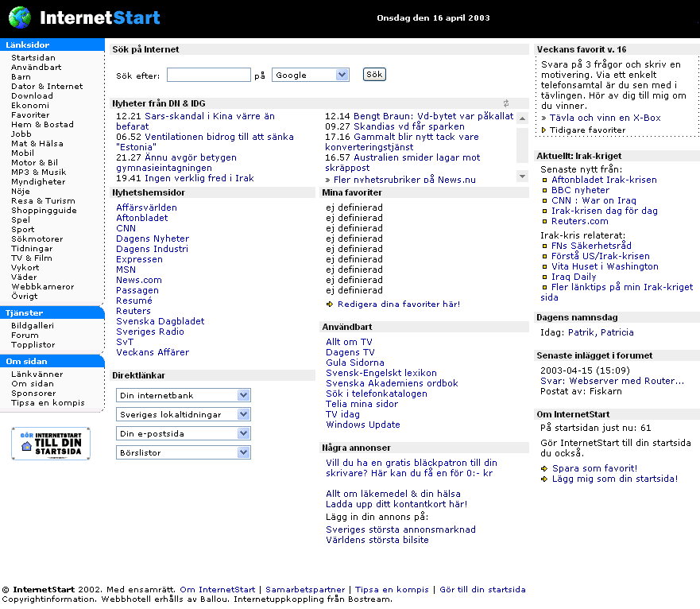Open the Svensk-Engelskt lexikon link
The width and height of the screenshot is (700, 609).
pyautogui.click(x=381, y=373)
